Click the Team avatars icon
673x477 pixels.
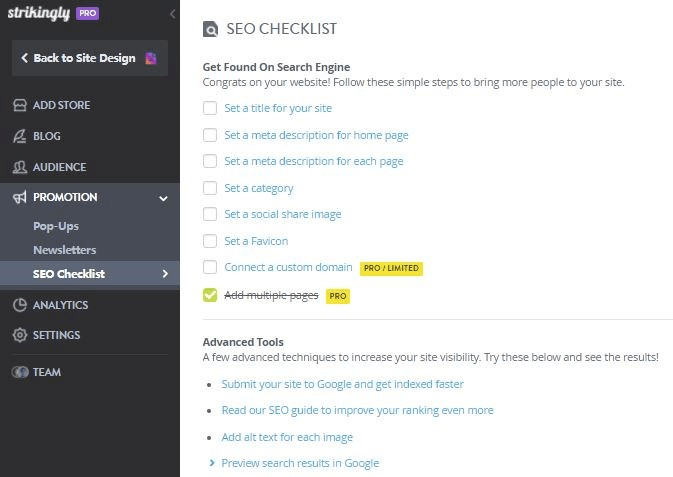pyautogui.click(x=19, y=372)
